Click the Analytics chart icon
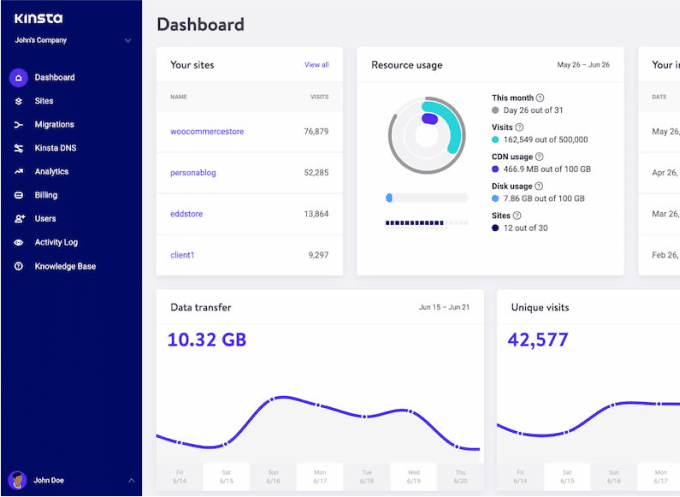This screenshot has height=497, width=680. tap(18, 172)
